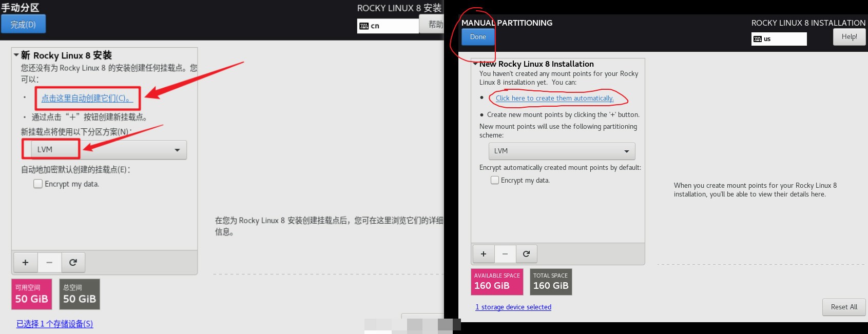Click the 帮助 button in the Chinese installer

(x=432, y=24)
